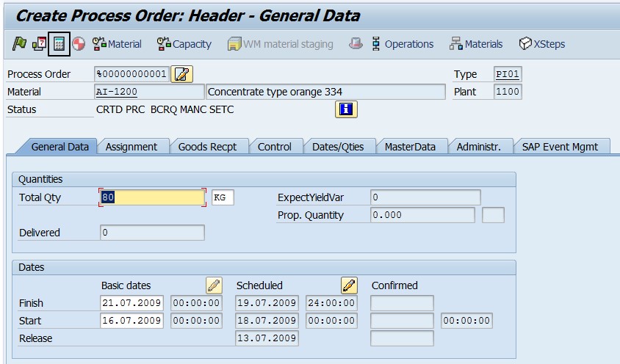Screen dimensions: 620x364
Task: Click the blue status information icon
Action: click(x=346, y=109)
